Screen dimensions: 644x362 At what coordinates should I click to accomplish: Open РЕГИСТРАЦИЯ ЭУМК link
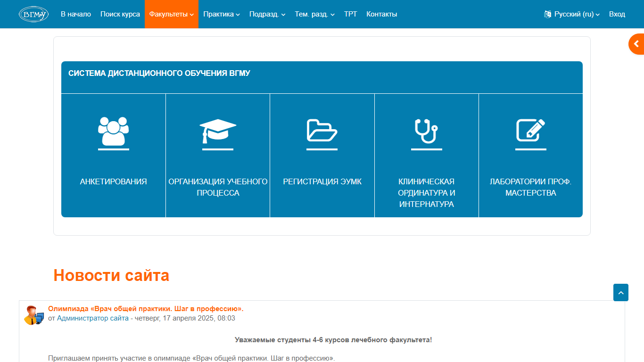322,181
